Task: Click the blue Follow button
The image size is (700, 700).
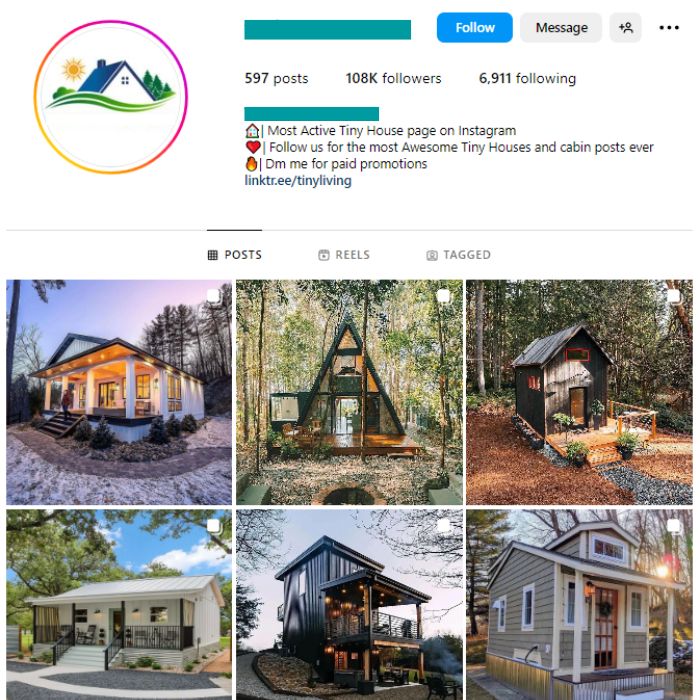Action: pos(475,28)
